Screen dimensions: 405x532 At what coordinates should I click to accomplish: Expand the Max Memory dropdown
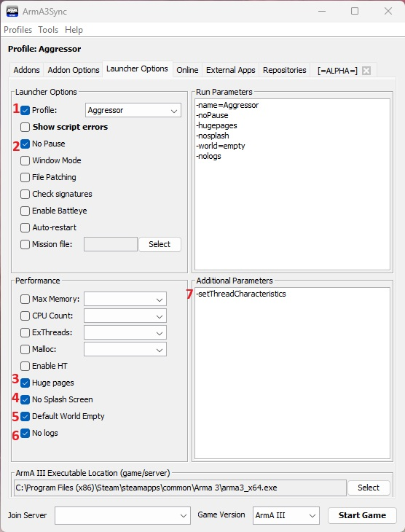pos(125,300)
